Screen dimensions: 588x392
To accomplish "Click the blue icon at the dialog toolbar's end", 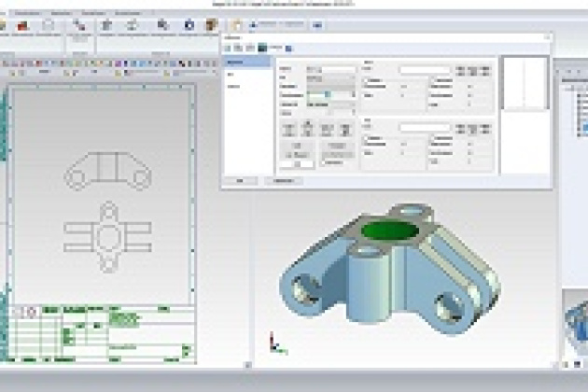I will point(288,47).
